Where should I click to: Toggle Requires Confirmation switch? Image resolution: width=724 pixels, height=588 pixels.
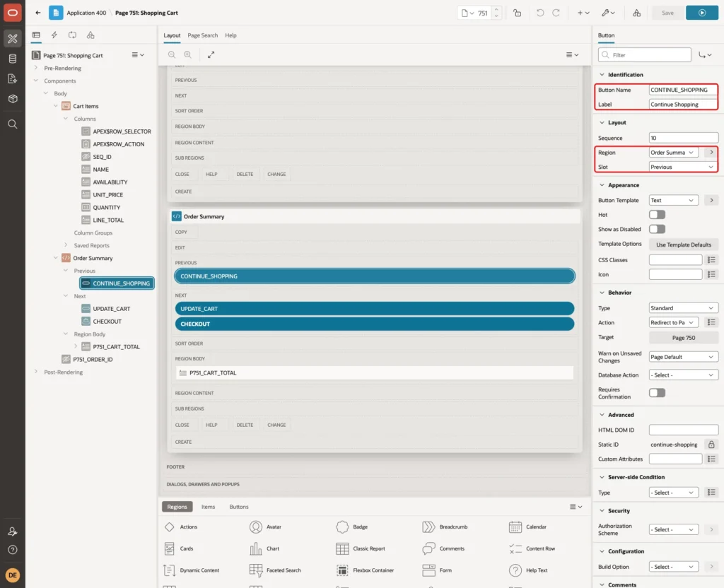[657, 393]
